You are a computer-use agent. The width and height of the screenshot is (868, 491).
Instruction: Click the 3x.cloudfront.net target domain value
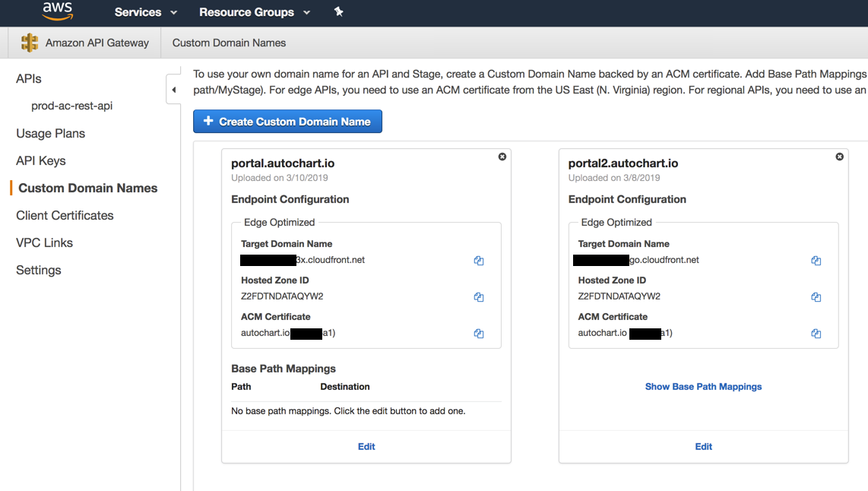331,260
